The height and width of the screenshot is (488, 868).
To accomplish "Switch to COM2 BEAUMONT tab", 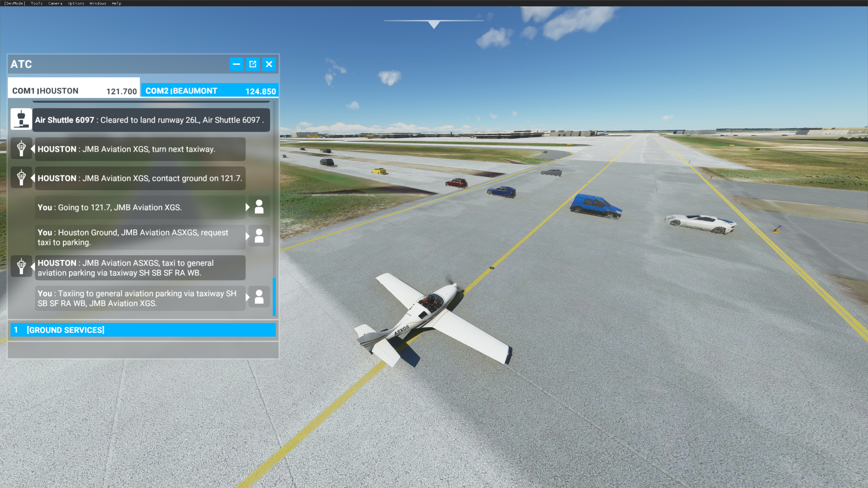I will [x=210, y=90].
